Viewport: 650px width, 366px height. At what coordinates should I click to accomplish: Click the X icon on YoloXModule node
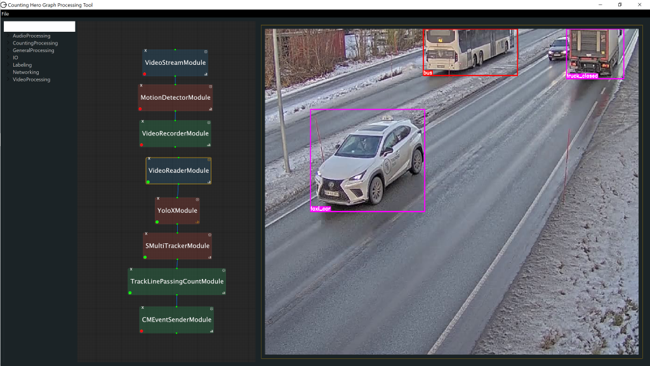158,199
